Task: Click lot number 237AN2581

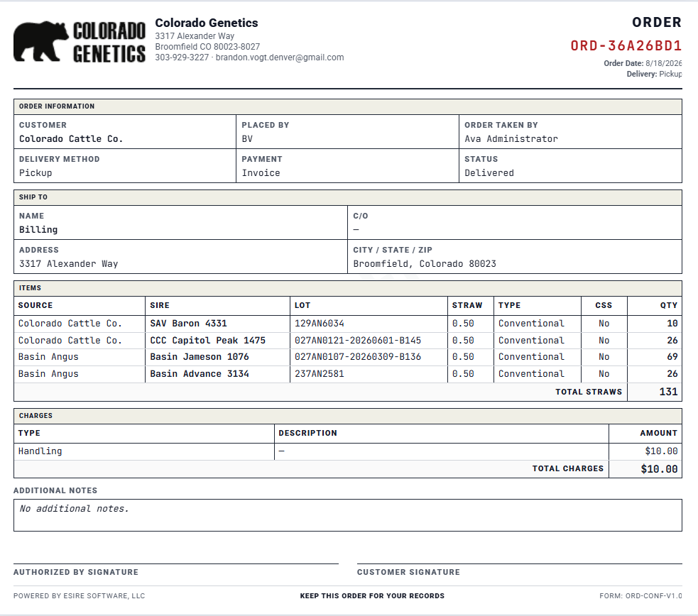Action: click(x=319, y=373)
